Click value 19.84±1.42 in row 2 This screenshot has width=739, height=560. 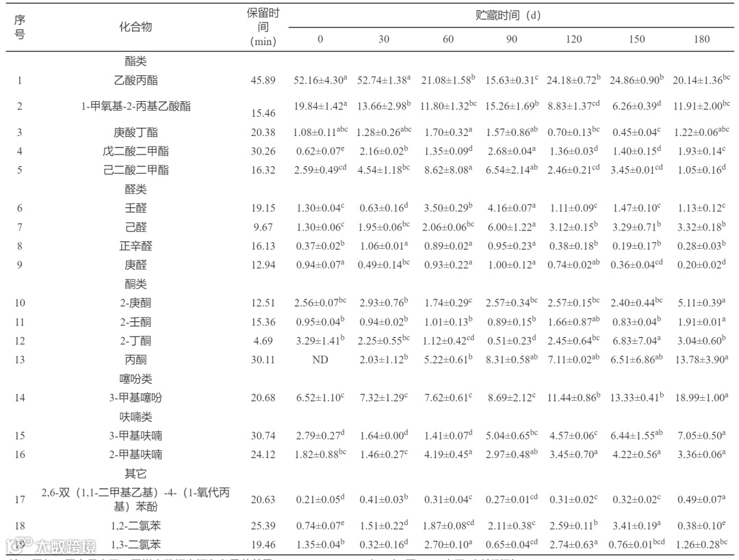[x=320, y=105]
